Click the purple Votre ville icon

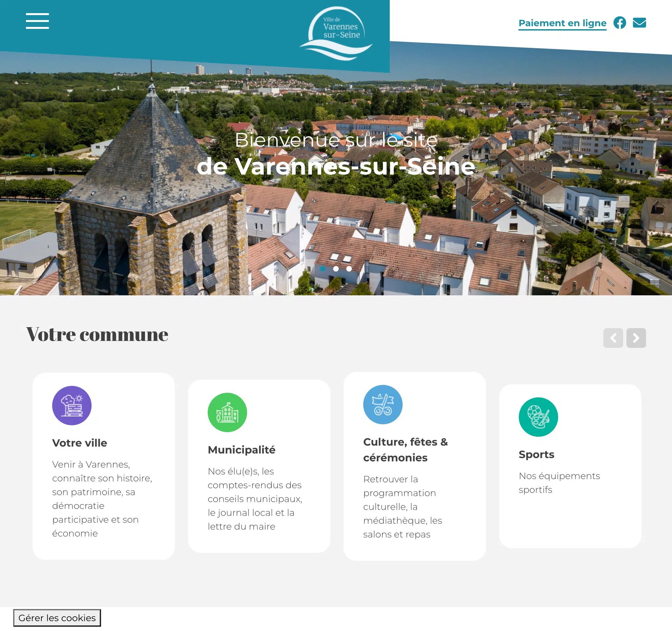point(72,405)
